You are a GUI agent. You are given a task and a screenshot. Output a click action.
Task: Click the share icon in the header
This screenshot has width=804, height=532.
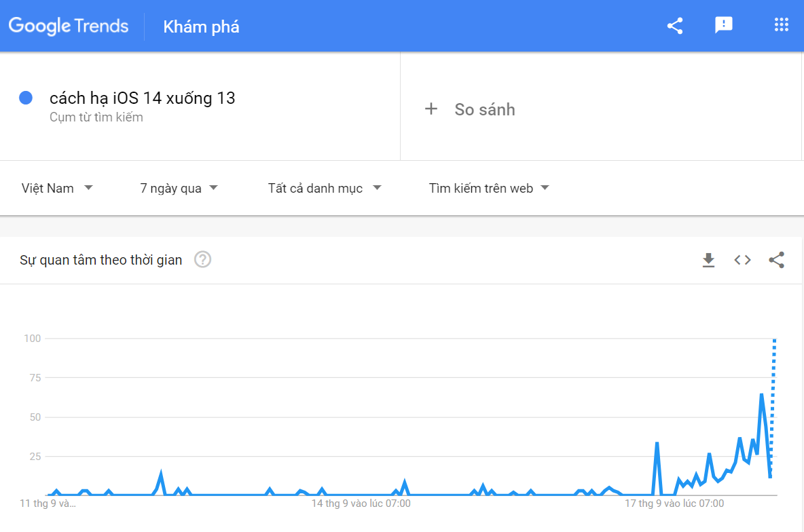tap(674, 26)
